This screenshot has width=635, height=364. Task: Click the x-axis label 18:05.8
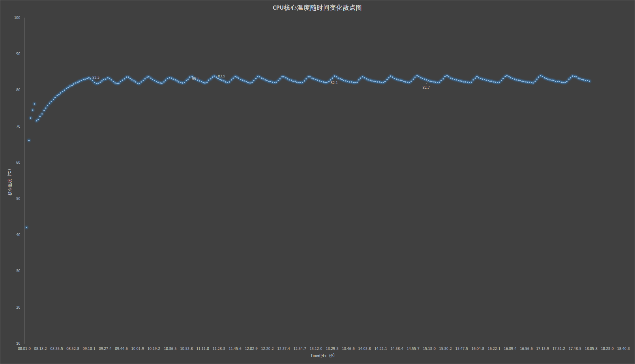591,349
